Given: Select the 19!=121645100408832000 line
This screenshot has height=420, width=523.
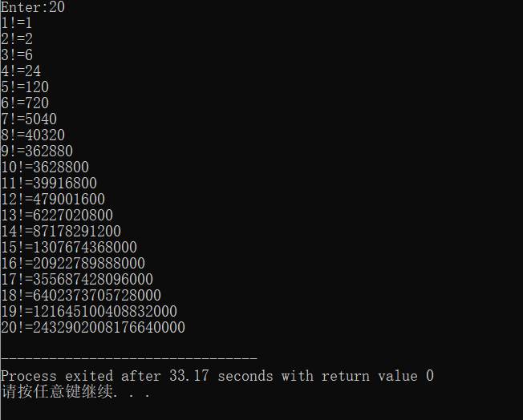Looking at the screenshot, I should [x=89, y=311].
